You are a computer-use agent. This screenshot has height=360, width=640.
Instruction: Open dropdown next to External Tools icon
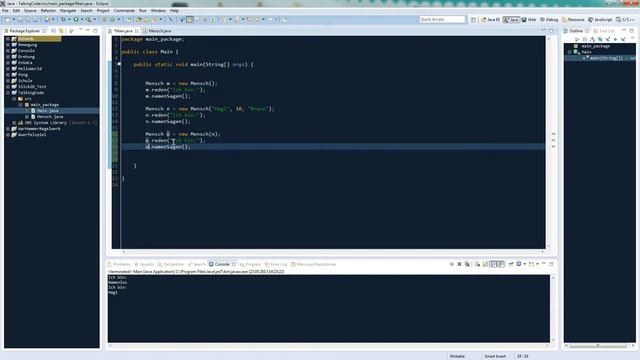pos(94,20)
